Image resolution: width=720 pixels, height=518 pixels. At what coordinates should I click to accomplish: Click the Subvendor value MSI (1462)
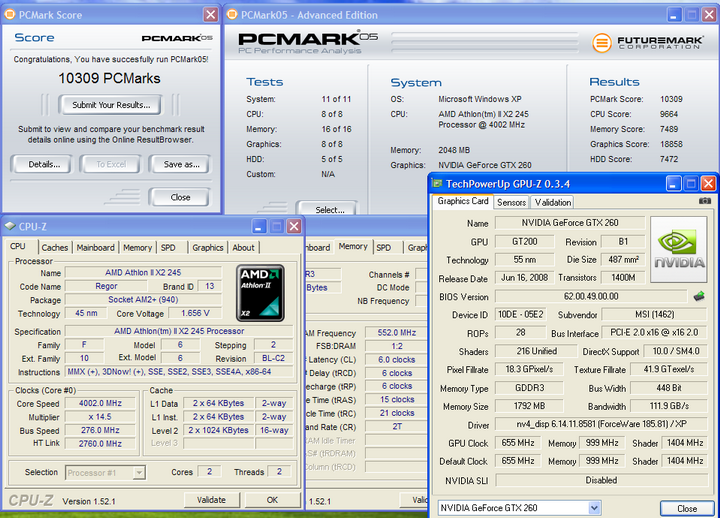[x=654, y=315]
